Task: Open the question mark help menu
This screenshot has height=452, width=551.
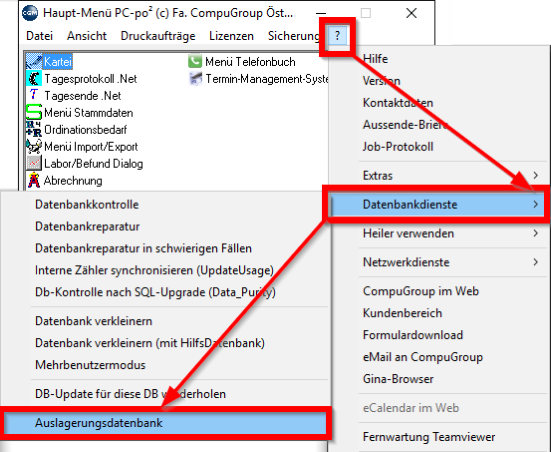Action: tap(337, 36)
